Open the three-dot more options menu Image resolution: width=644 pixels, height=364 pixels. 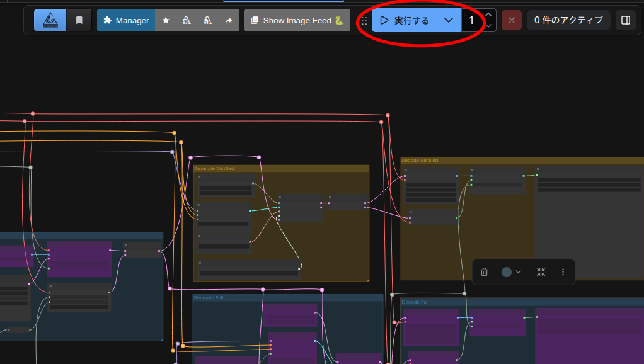(563, 272)
